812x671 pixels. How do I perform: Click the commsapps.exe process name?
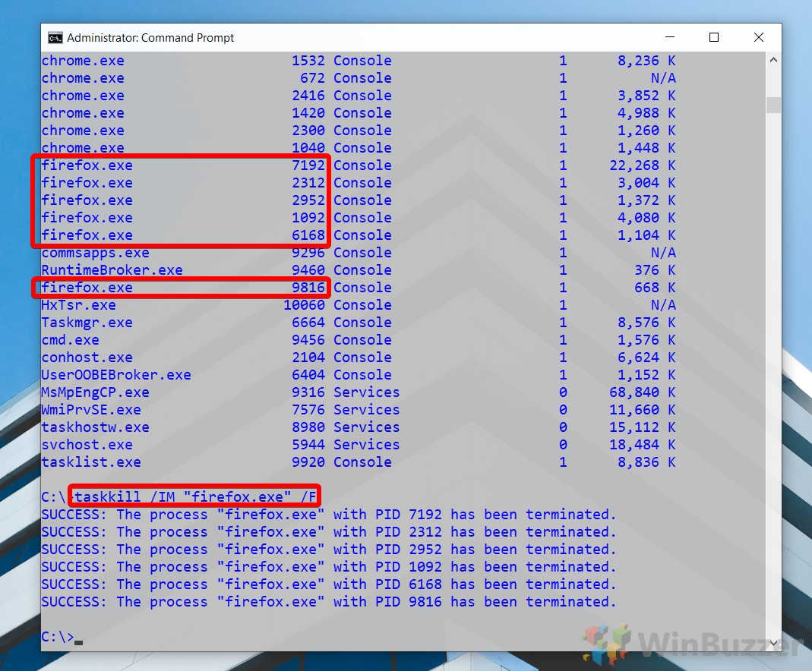click(95, 253)
